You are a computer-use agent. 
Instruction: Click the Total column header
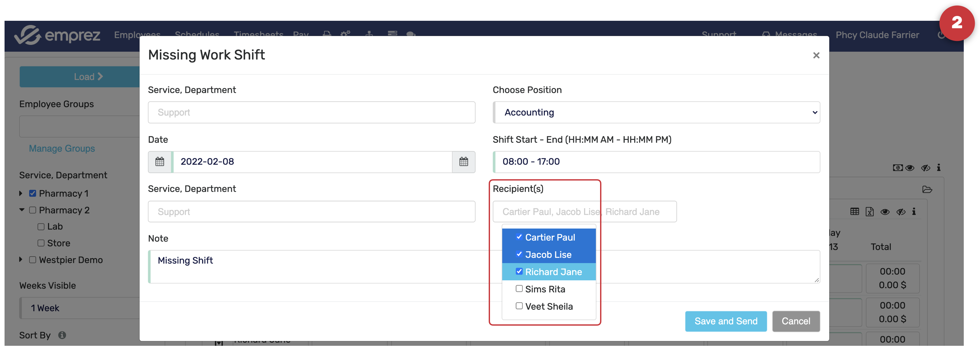(881, 247)
